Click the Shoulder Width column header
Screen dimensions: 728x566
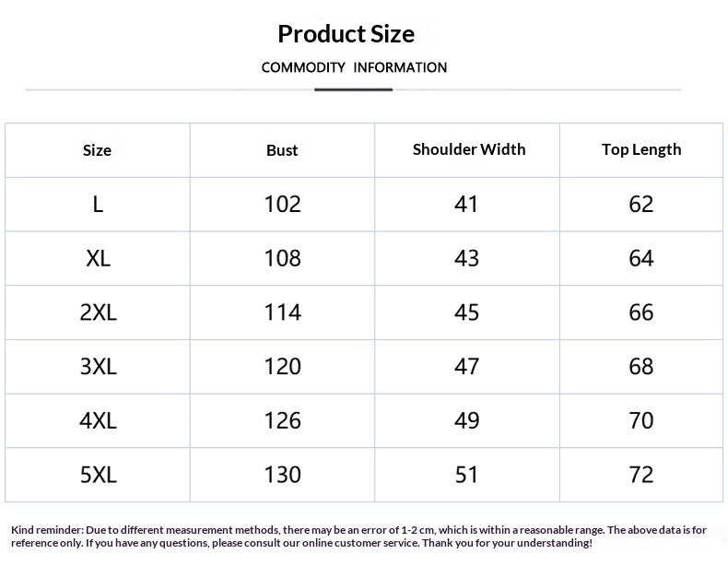point(469,149)
